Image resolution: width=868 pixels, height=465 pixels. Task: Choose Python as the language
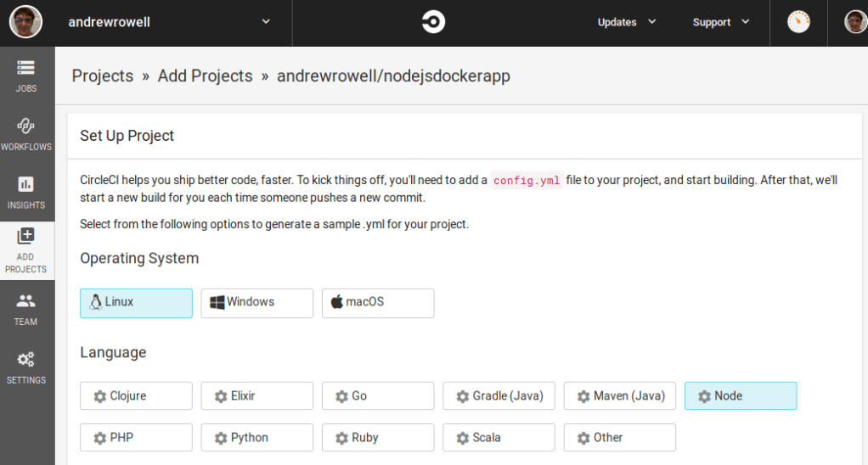[256, 438]
